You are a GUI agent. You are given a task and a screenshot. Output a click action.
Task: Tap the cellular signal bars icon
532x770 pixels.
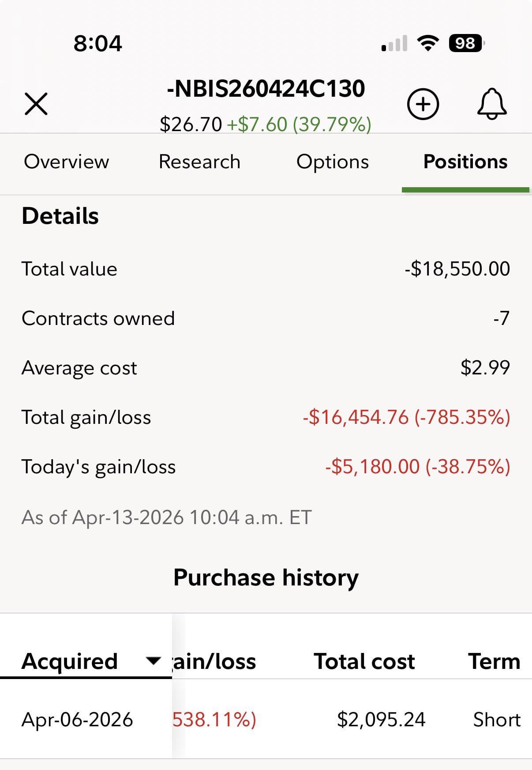394,44
